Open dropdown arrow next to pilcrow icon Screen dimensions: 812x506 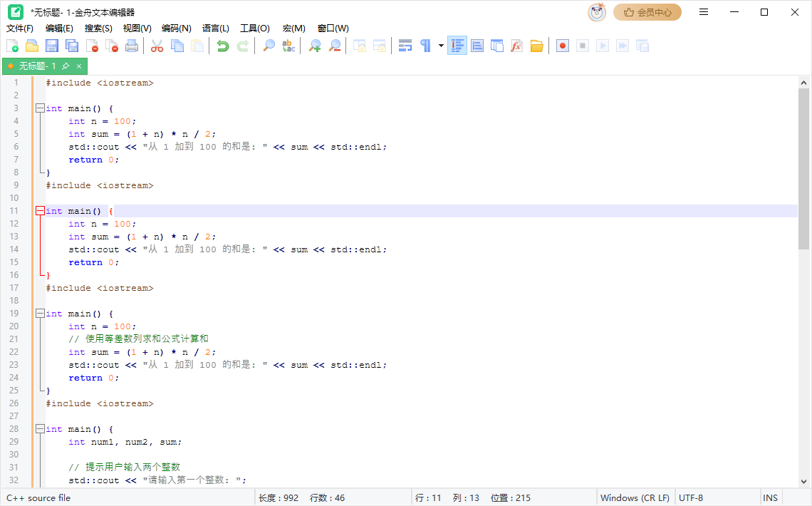[x=441, y=46]
